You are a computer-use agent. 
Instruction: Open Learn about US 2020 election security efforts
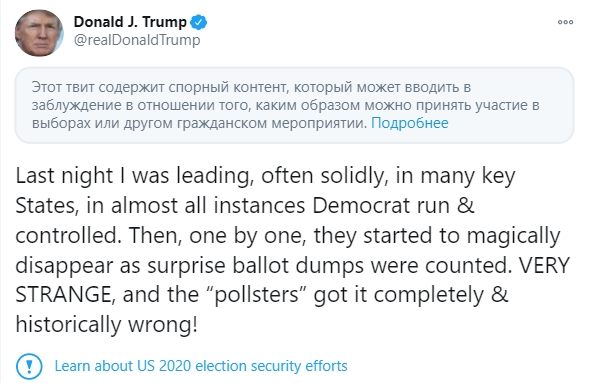point(201,366)
